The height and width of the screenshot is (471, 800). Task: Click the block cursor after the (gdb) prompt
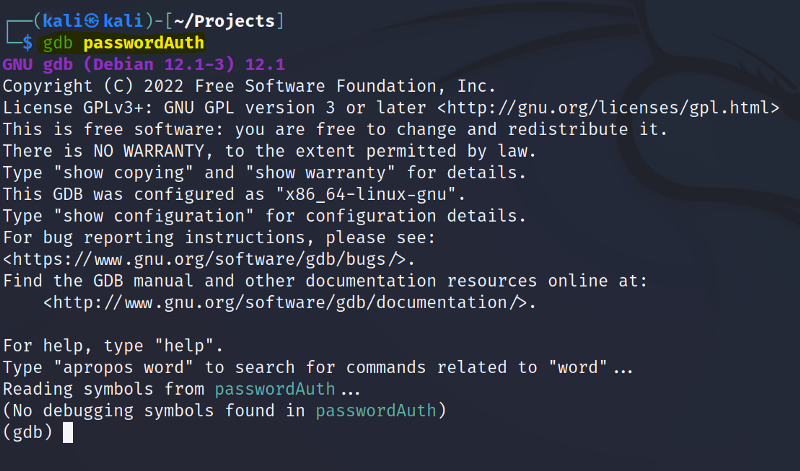(x=68, y=432)
